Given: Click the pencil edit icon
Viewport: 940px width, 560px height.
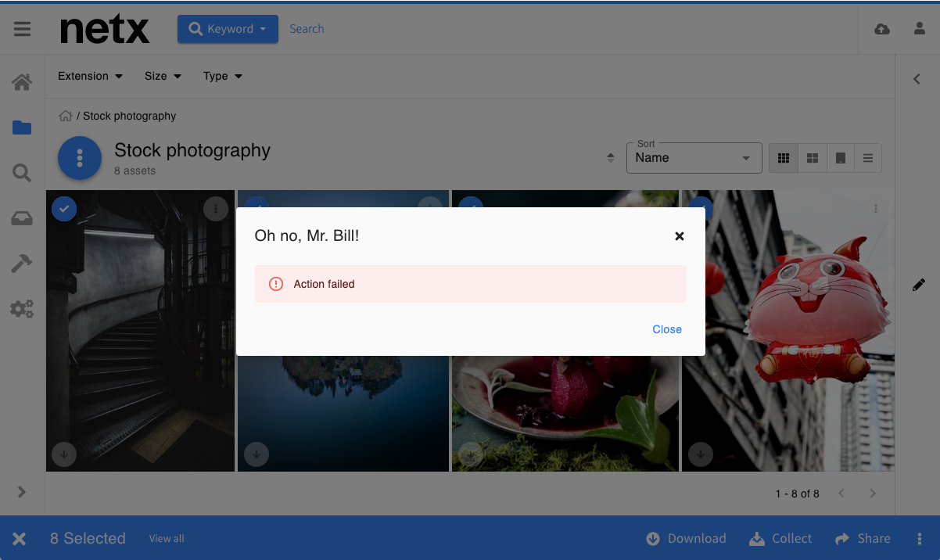Looking at the screenshot, I should [x=919, y=285].
